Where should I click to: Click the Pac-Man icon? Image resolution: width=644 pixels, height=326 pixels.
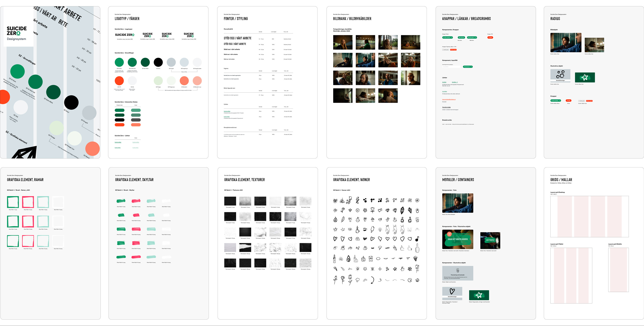pos(409,280)
